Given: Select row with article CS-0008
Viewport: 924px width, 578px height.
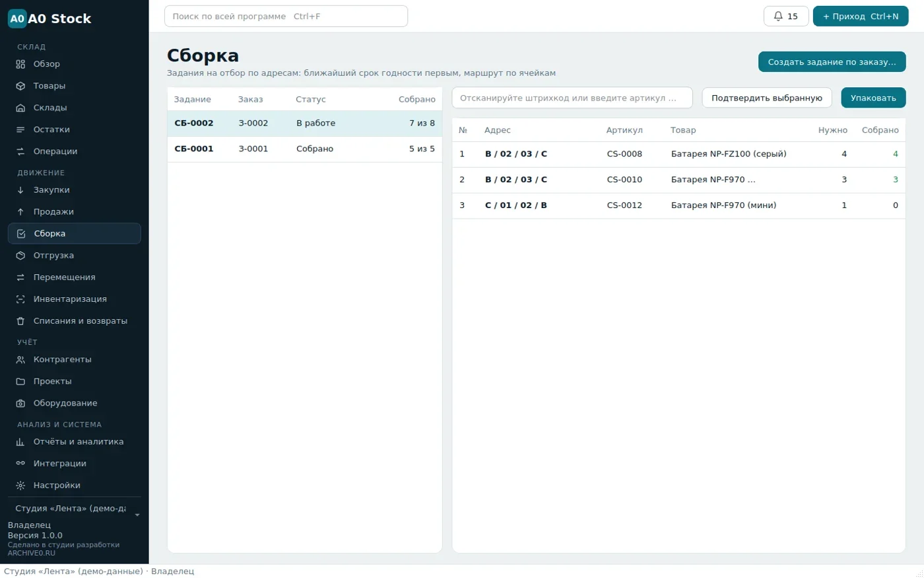Looking at the screenshot, I should 678,155.
